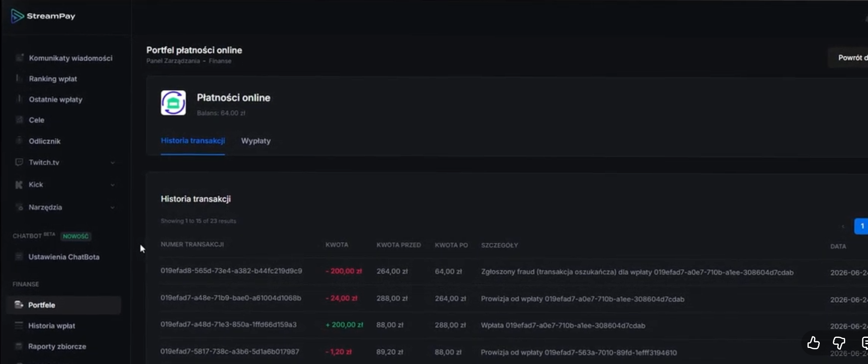Select the Historia transakcji tab
868x364 pixels.
click(x=193, y=141)
